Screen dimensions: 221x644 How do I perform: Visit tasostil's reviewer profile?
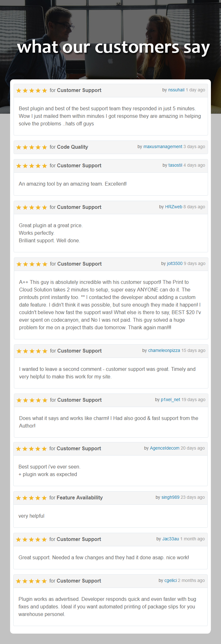click(x=175, y=165)
